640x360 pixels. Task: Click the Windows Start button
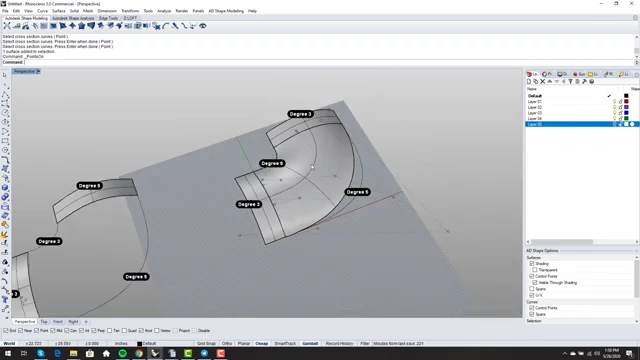(x=8, y=353)
